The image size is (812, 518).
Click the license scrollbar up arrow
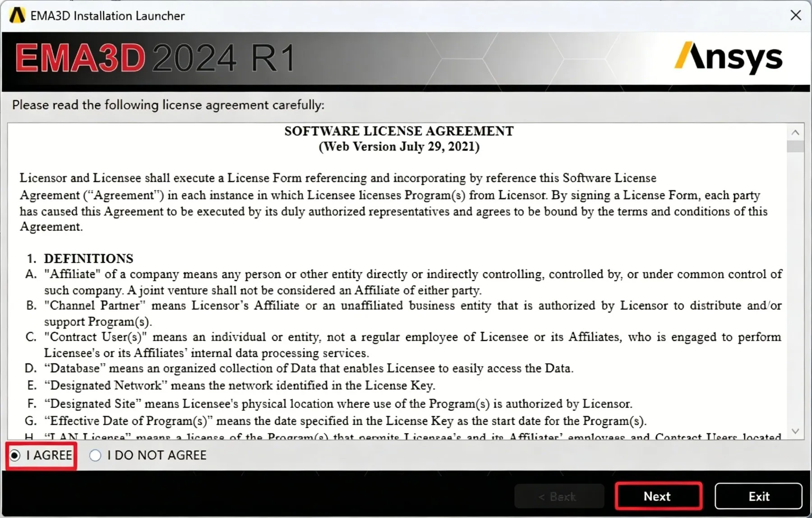[795, 133]
